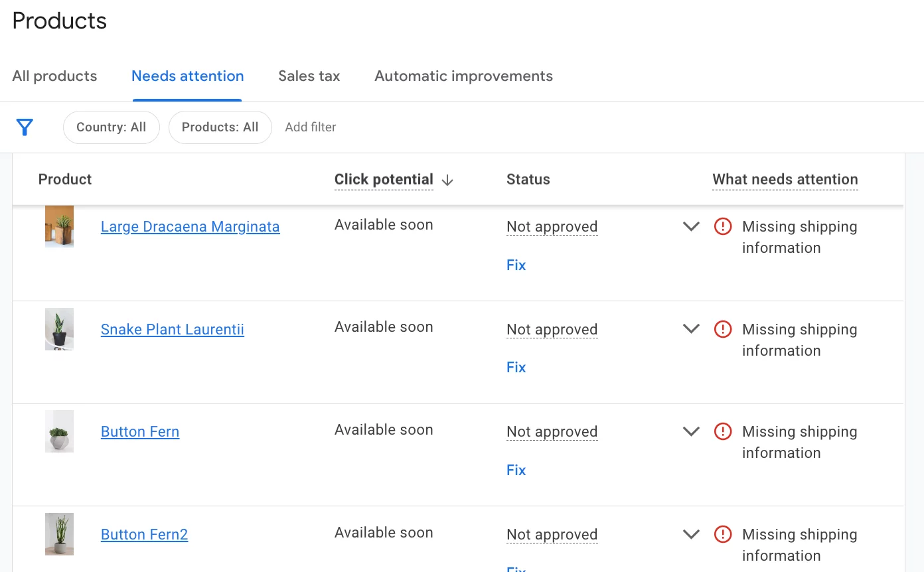Switch to the All products tab
924x572 pixels.
54,76
